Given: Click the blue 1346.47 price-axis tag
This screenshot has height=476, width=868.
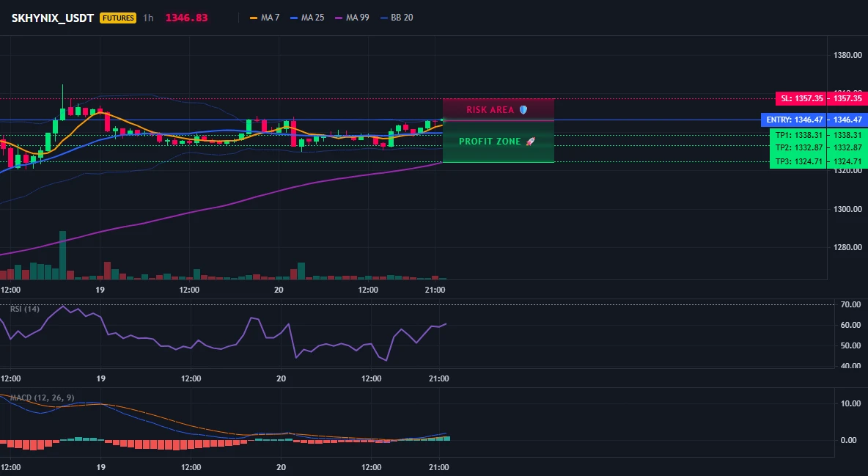Looking at the screenshot, I should pos(847,120).
